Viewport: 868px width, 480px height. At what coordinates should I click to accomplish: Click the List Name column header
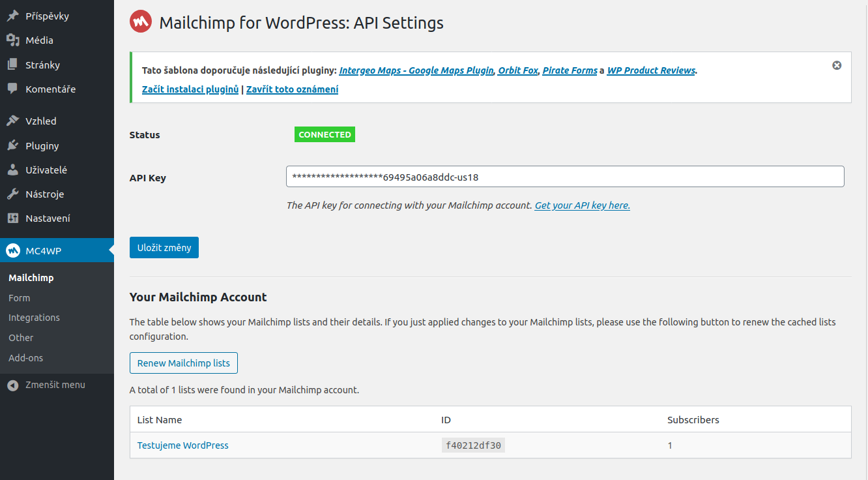160,420
